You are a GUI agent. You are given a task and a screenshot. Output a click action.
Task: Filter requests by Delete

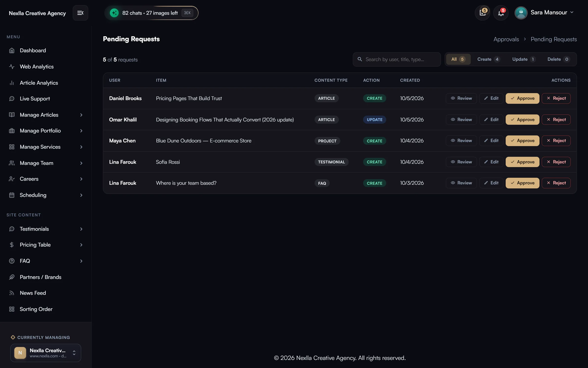pos(558,59)
